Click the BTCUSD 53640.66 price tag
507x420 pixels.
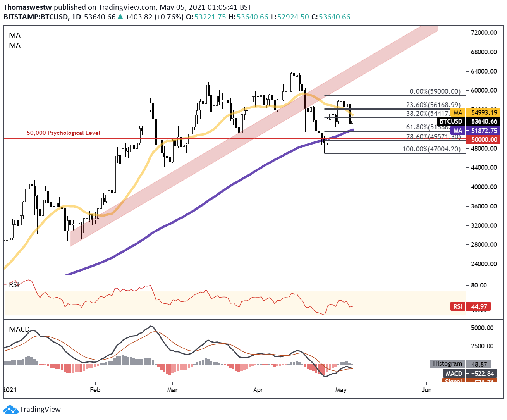468,122
